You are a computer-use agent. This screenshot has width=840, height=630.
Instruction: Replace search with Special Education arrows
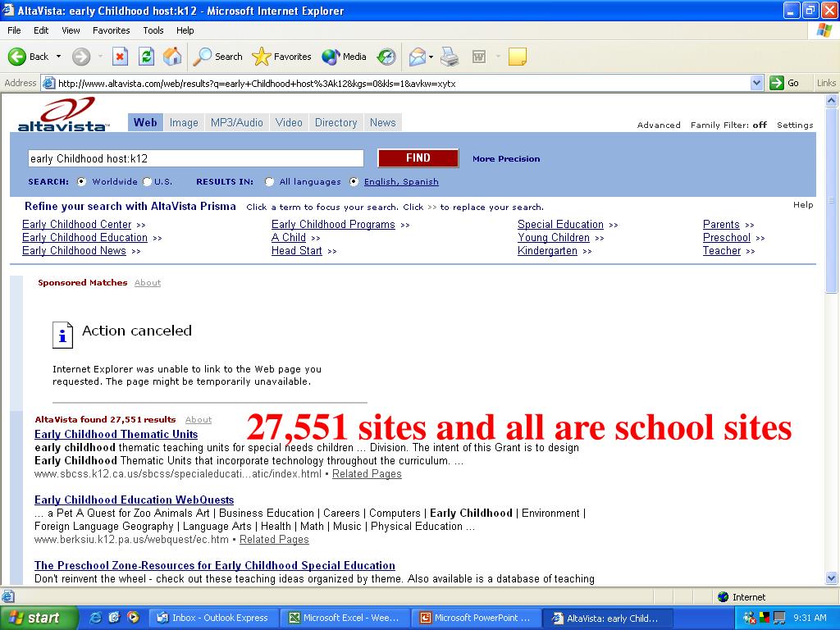tap(614, 225)
